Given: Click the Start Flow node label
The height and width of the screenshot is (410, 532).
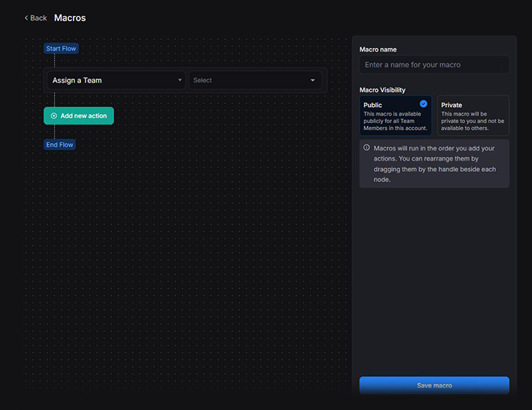Looking at the screenshot, I should (x=60, y=49).
